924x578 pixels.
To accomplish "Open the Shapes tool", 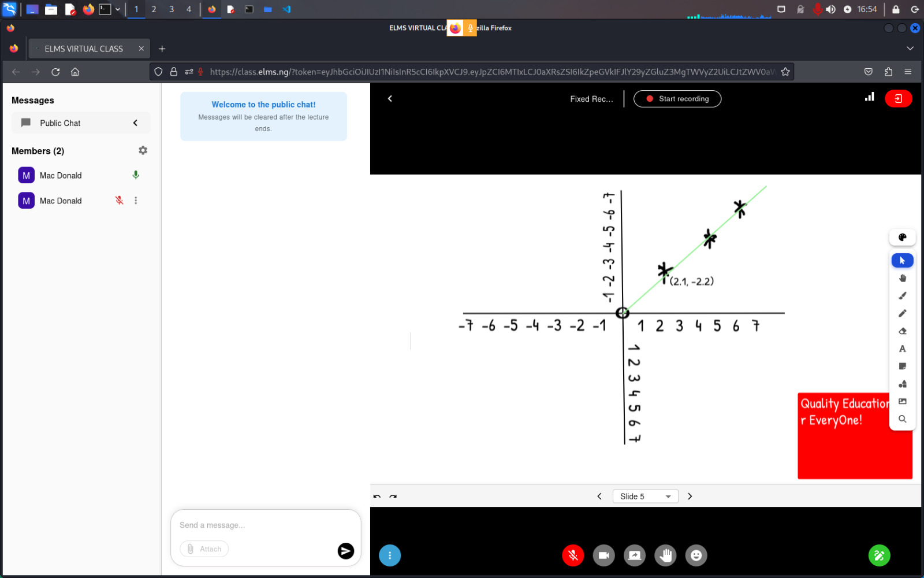I will coord(902,384).
